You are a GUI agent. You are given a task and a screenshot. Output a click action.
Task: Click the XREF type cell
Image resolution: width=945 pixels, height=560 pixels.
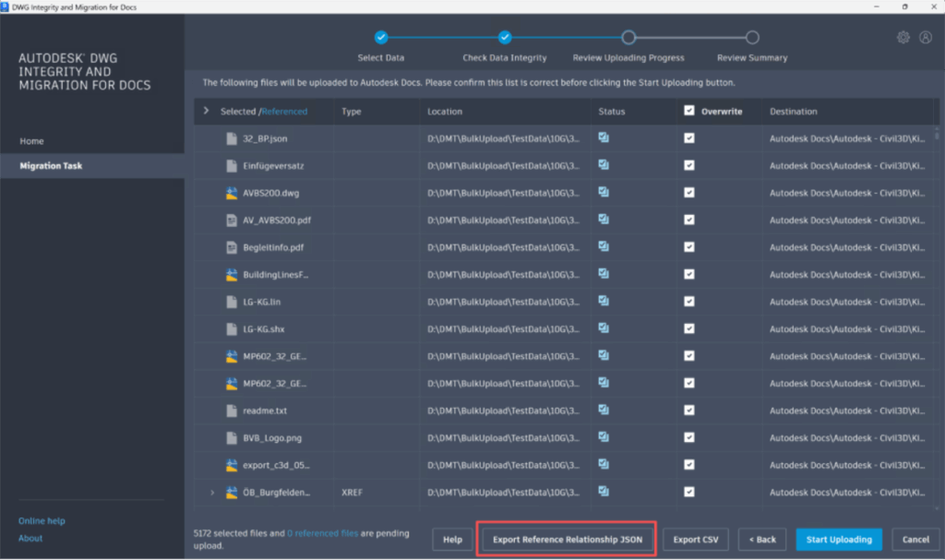coord(352,493)
